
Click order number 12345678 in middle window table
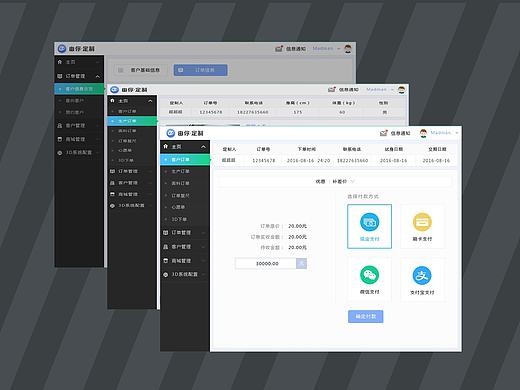pos(211,112)
